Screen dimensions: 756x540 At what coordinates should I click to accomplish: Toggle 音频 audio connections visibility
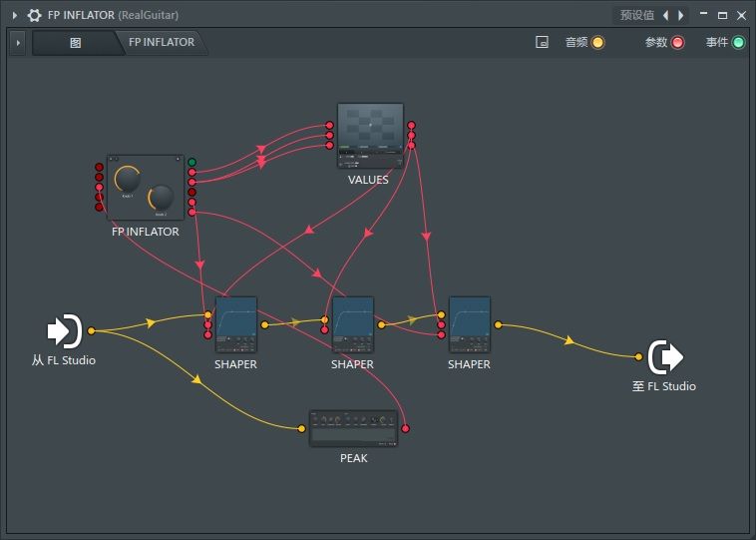(597, 43)
